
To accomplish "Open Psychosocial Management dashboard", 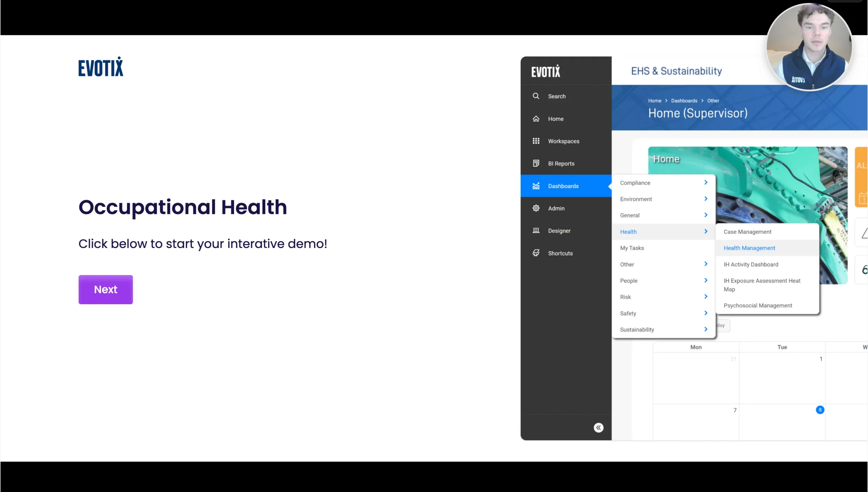I will coord(767,305).
